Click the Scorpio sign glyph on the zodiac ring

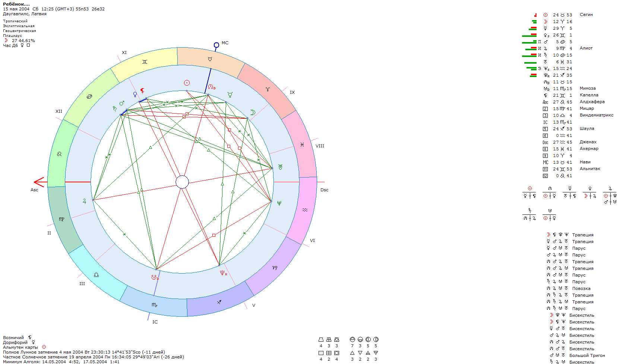(154, 305)
